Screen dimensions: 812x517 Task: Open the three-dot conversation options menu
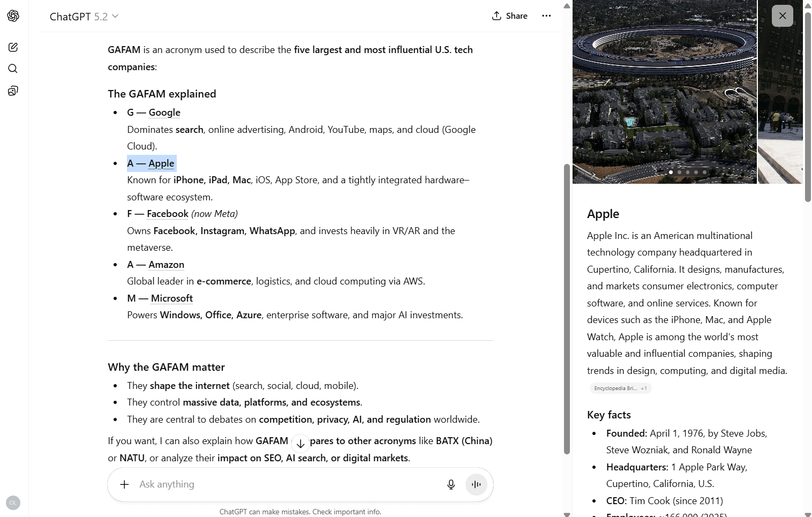point(546,16)
